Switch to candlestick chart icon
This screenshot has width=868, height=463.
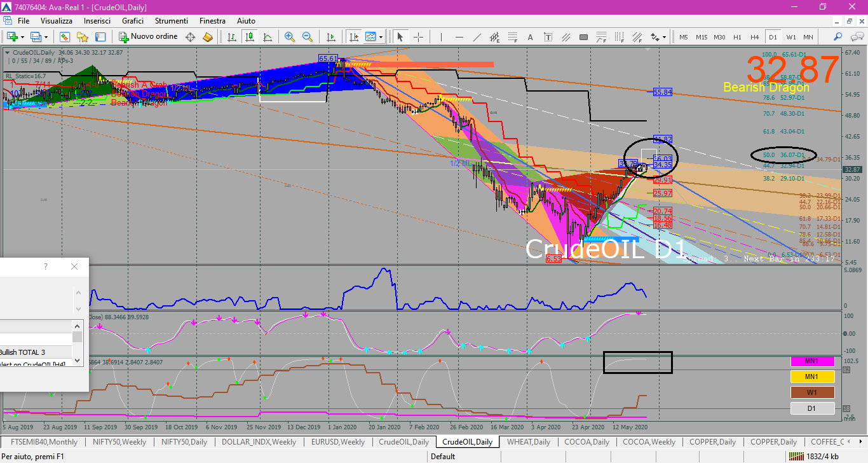point(250,37)
